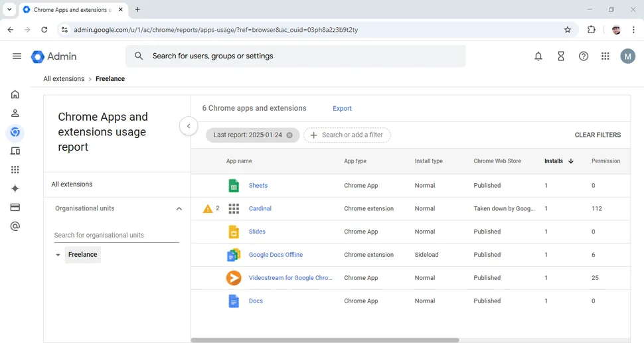Click the Cardinal extension grid icon
Viewport: 644px width, 343px height.
coord(234,208)
